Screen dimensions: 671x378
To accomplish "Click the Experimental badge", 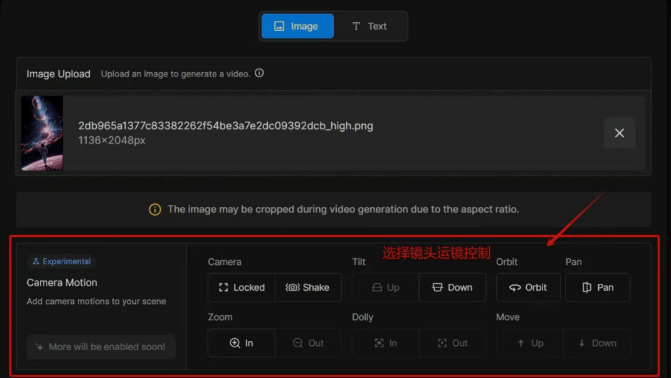I will [x=62, y=261].
